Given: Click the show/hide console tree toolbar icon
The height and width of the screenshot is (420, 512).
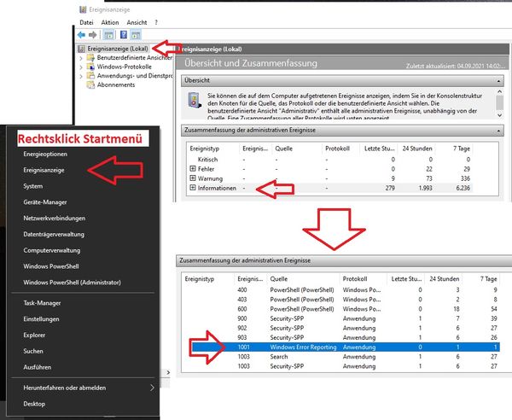Looking at the screenshot, I should [108, 35].
